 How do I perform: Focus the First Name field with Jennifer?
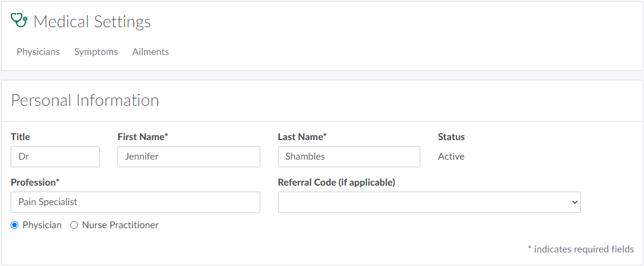[x=188, y=157]
